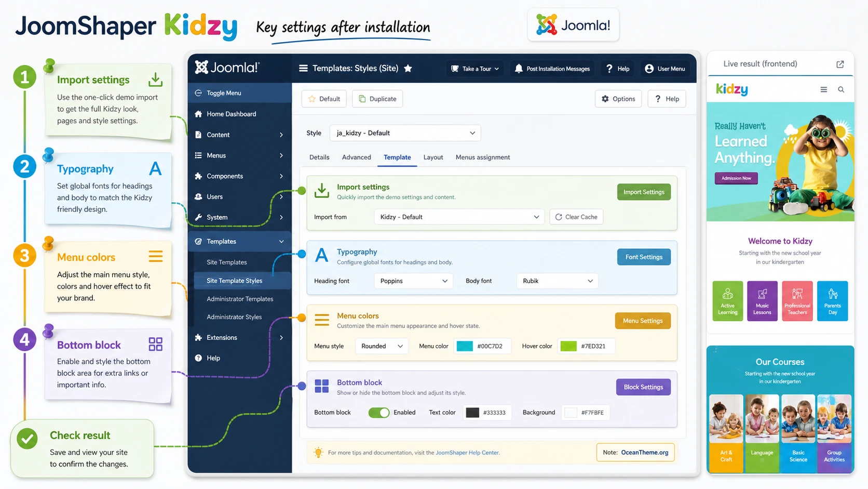Click the toolbar Help button beside Options

[x=667, y=99]
